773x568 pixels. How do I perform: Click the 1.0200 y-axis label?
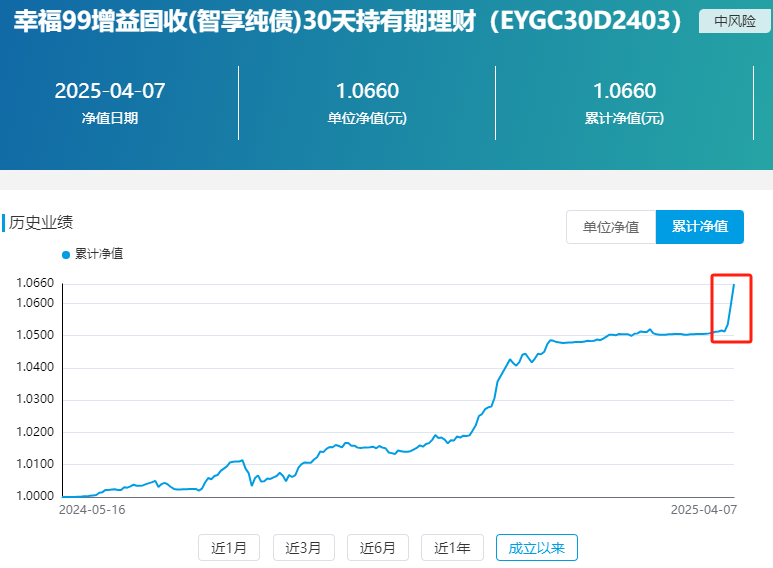click(x=35, y=432)
